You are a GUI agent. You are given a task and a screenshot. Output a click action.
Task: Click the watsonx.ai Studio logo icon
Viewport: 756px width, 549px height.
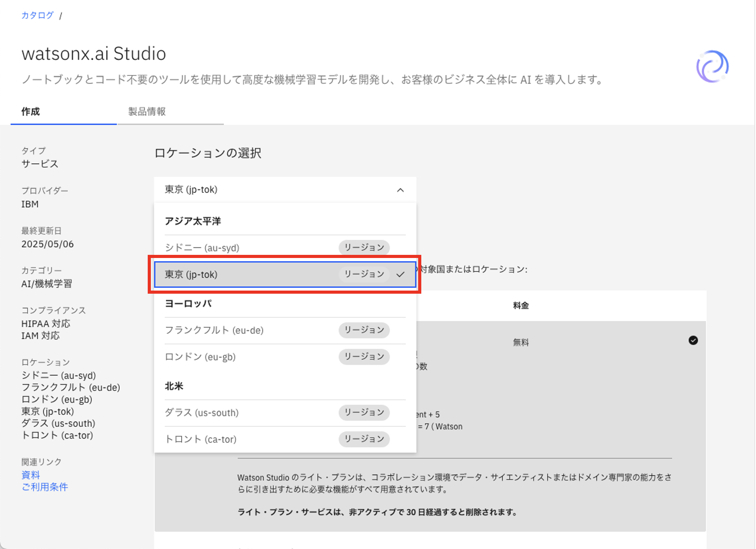pos(712,67)
